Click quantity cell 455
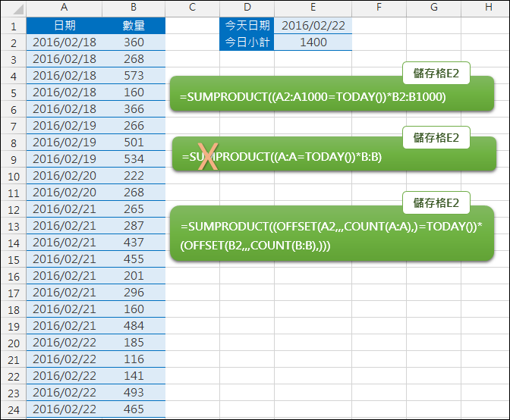Image resolution: width=510 pixels, height=420 pixels. click(x=134, y=259)
